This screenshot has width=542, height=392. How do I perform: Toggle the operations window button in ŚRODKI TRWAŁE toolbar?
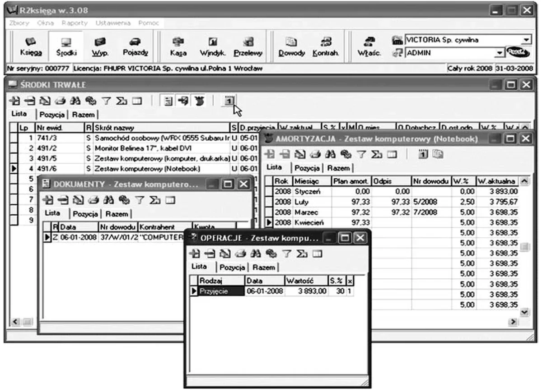183,100
